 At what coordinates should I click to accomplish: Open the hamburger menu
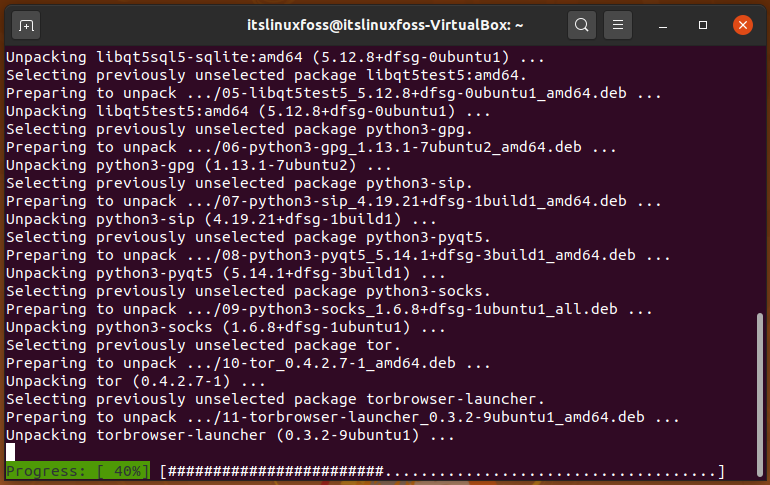[x=618, y=25]
